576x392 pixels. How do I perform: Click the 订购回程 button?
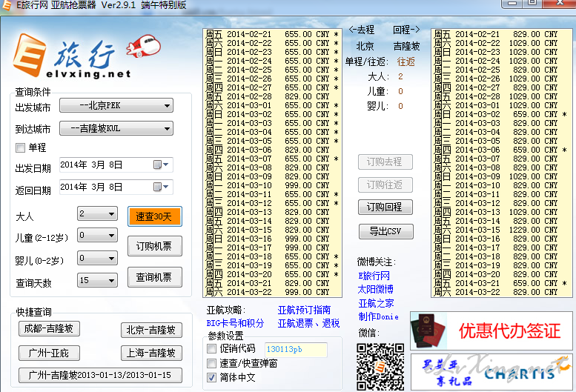coord(385,207)
